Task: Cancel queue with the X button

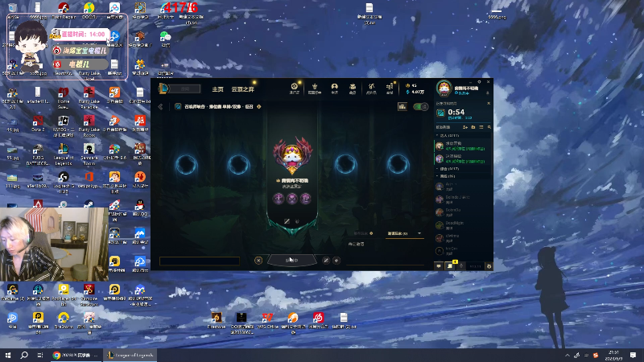Action: [258, 260]
